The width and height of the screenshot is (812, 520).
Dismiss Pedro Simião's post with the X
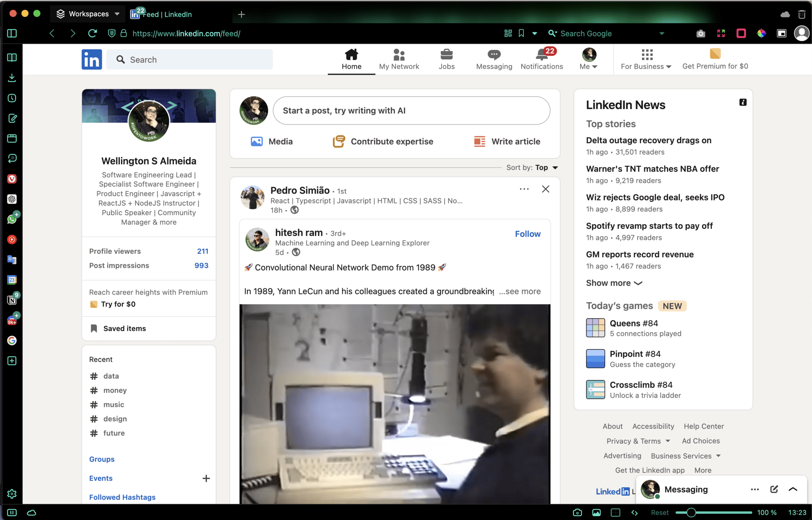[545, 189]
